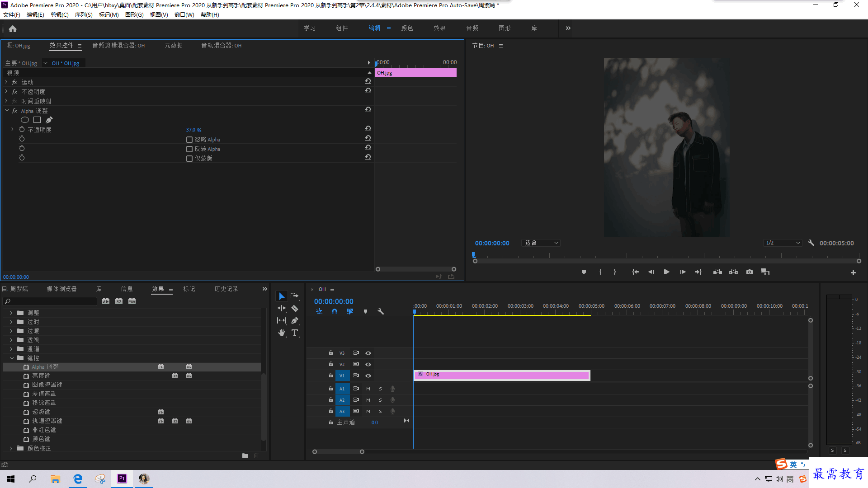Open the 文件(F) menu
This screenshot has height=488, width=868.
tap(12, 15)
